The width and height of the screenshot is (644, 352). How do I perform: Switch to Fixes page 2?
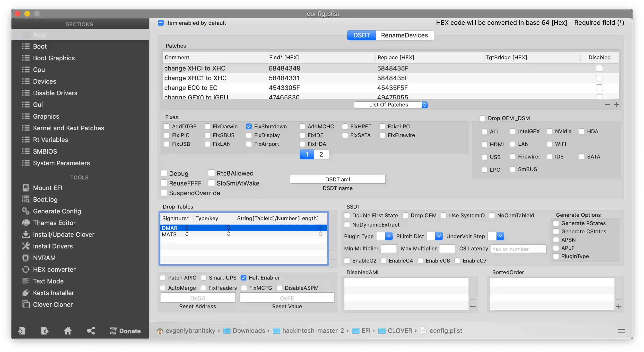(321, 154)
